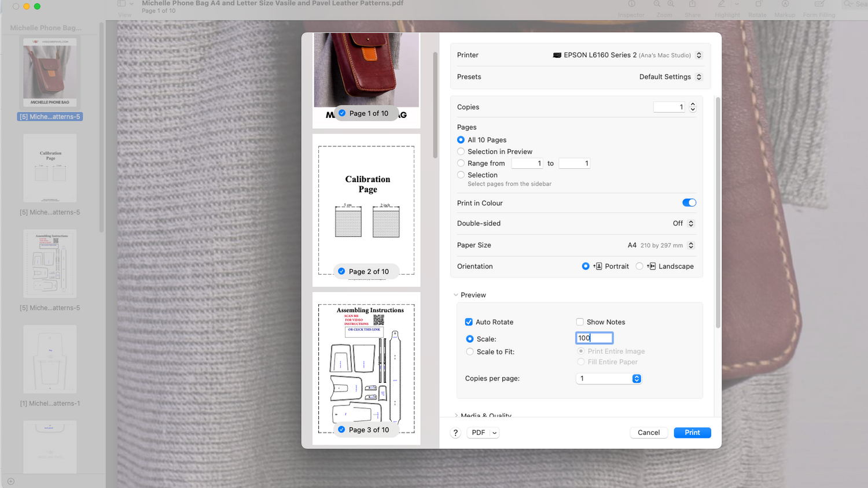Open the Paper Size A4 dropdown
Image resolution: width=868 pixels, height=488 pixels.
[661, 245]
